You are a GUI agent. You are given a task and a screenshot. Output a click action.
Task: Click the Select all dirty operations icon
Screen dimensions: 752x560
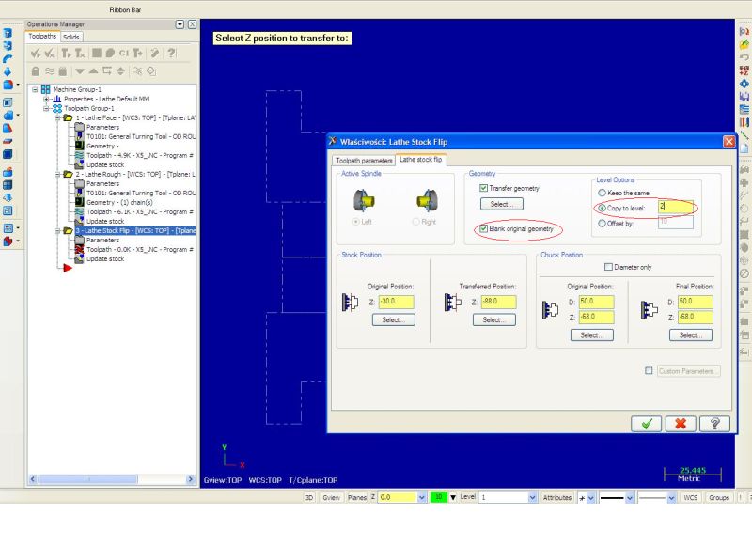(x=49, y=54)
